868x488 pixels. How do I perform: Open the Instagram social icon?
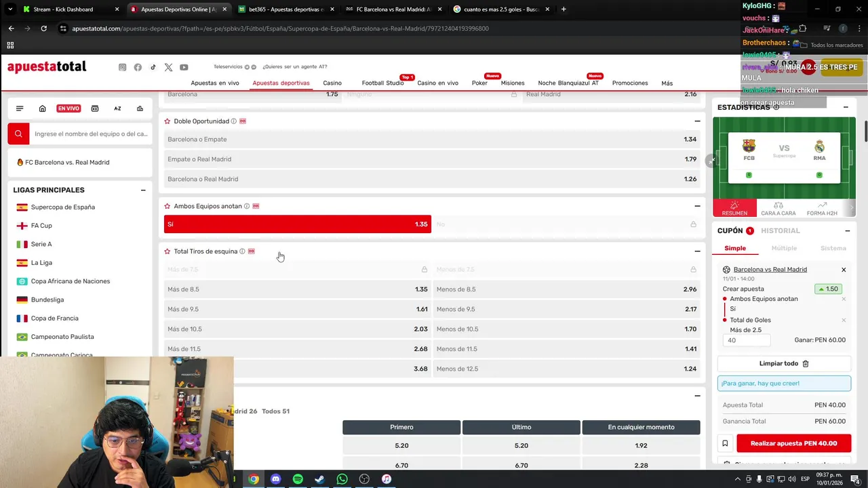[x=122, y=67]
